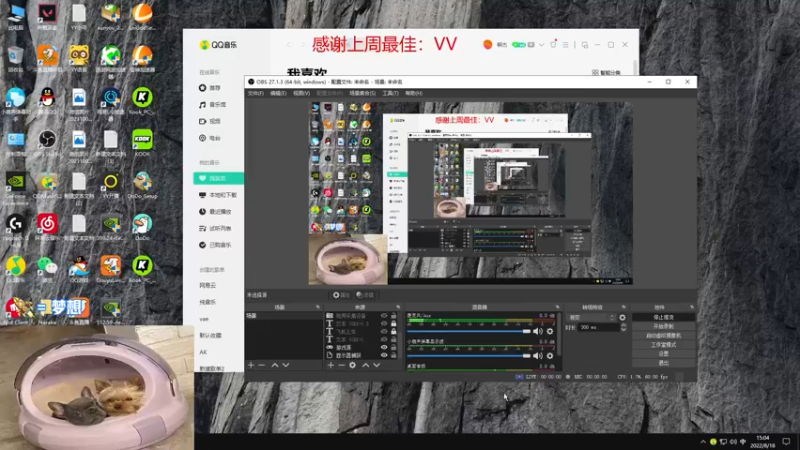Open the 文件(F) menu in OBS
The height and width of the screenshot is (450, 800).
[256, 93]
